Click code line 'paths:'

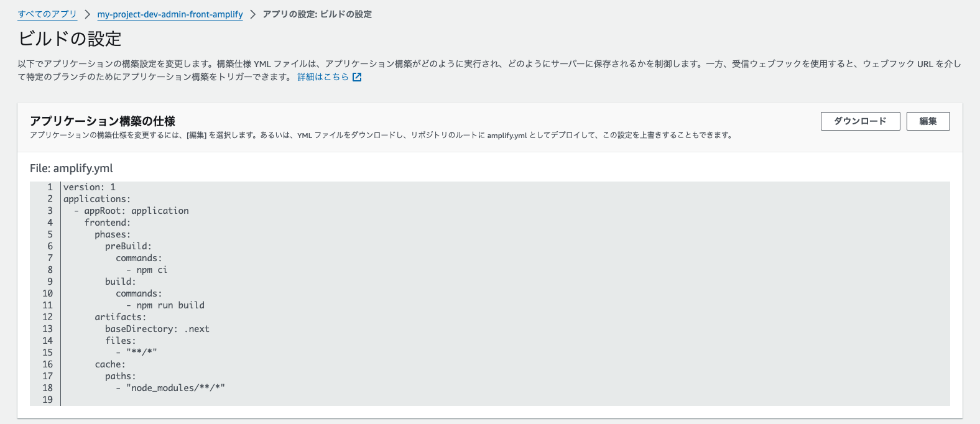pyautogui.click(x=121, y=376)
